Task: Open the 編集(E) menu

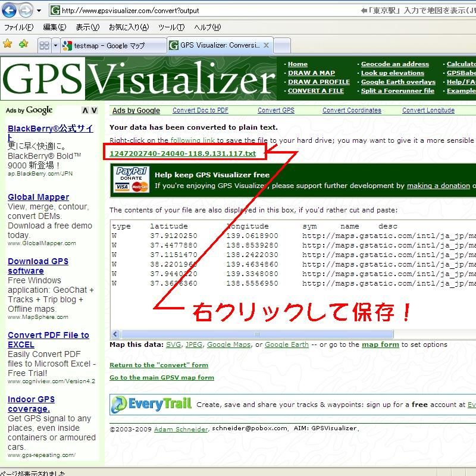Action: (x=55, y=27)
